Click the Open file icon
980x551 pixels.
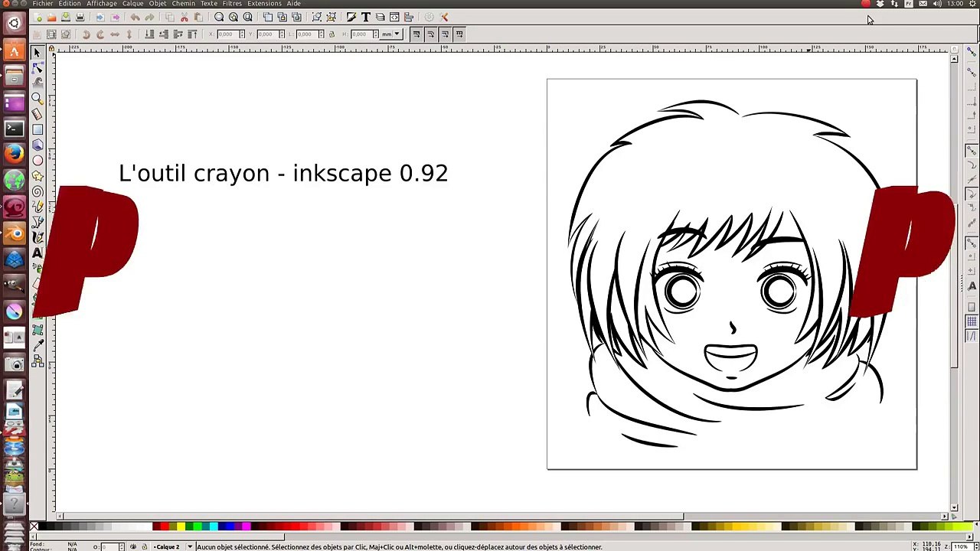[x=51, y=17]
